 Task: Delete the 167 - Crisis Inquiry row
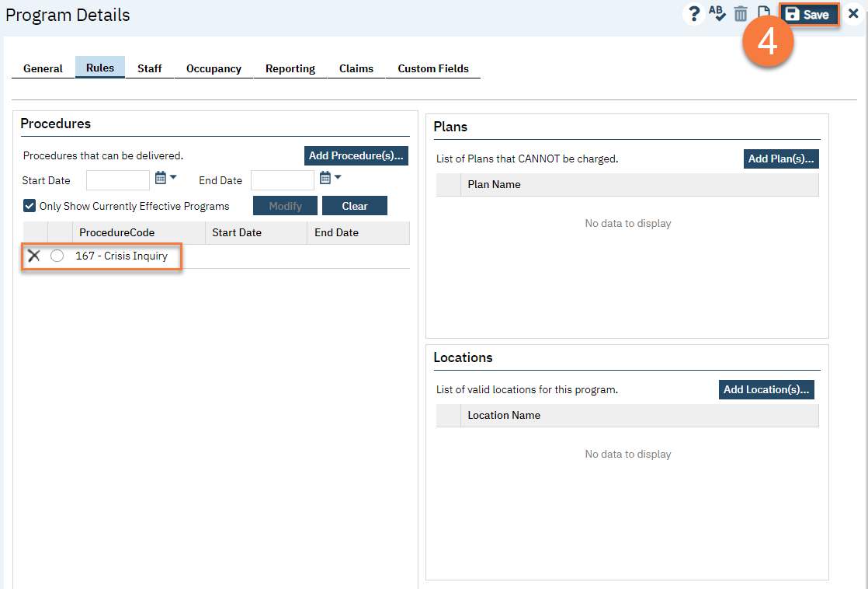[34, 256]
